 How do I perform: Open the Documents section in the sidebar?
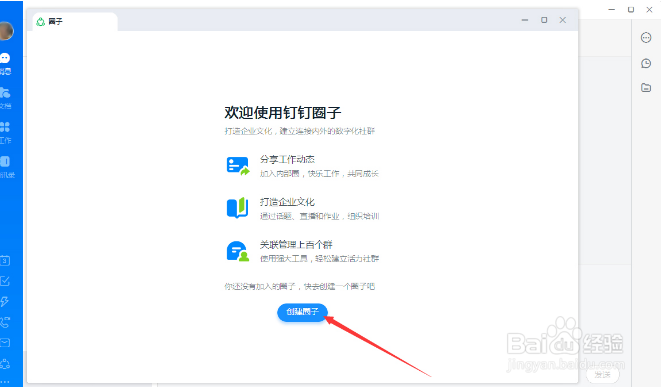tap(5, 98)
